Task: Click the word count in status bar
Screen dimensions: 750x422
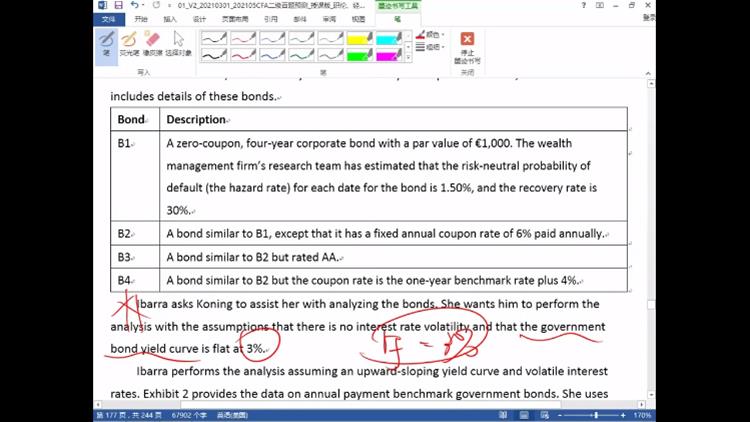Action: click(x=189, y=415)
